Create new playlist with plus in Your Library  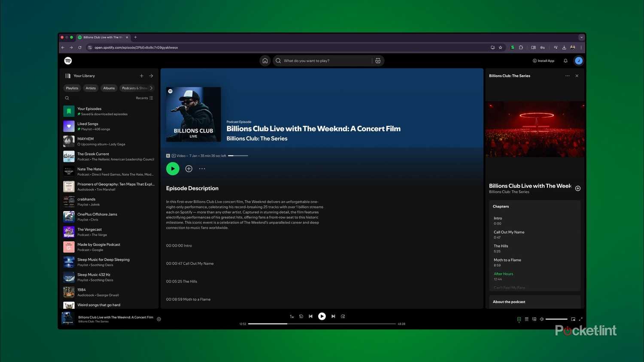[142, 76]
